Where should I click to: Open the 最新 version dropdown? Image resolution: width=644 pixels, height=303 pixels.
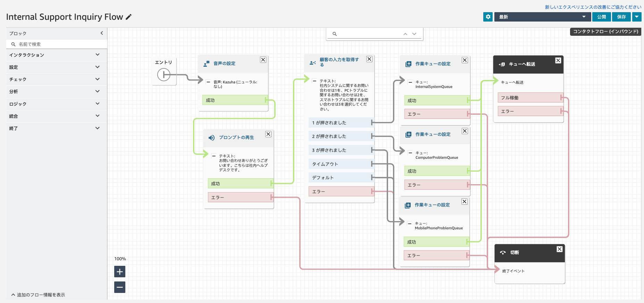pyautogui.click(x=543, y=17)
